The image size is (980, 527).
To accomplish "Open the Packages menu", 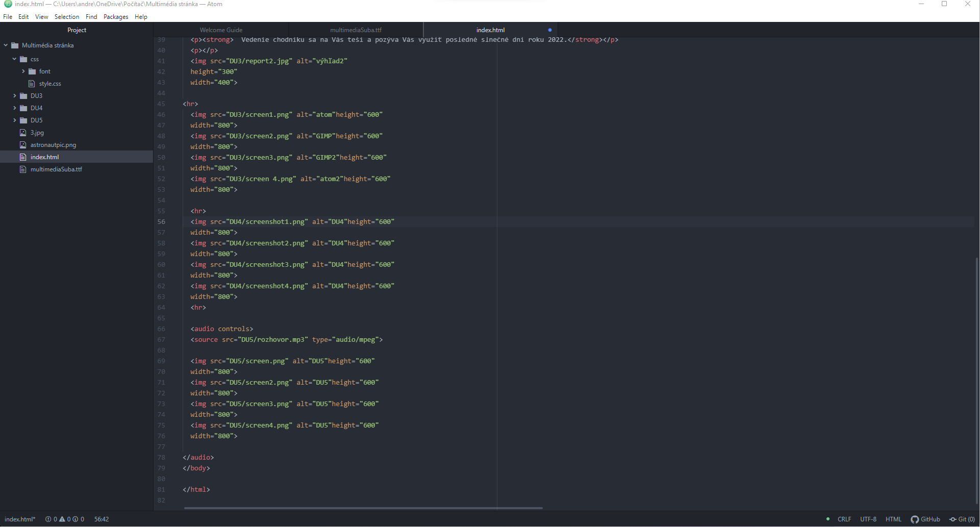I will 116,17.
